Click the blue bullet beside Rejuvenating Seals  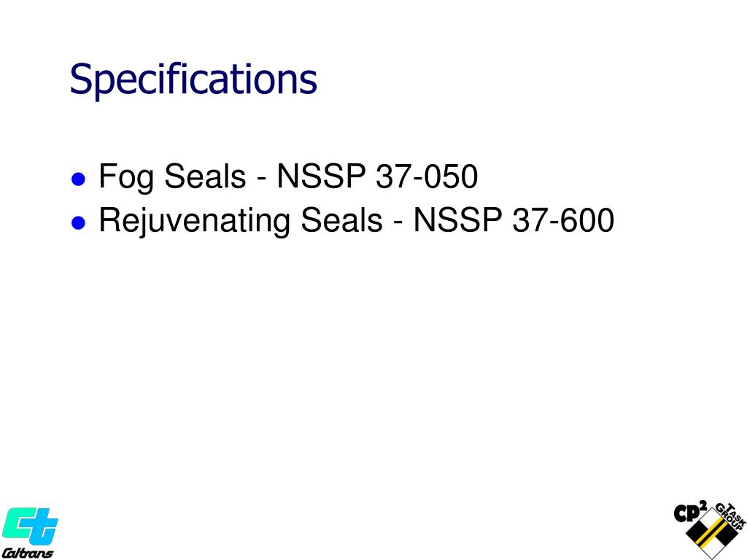pos(78,222)
